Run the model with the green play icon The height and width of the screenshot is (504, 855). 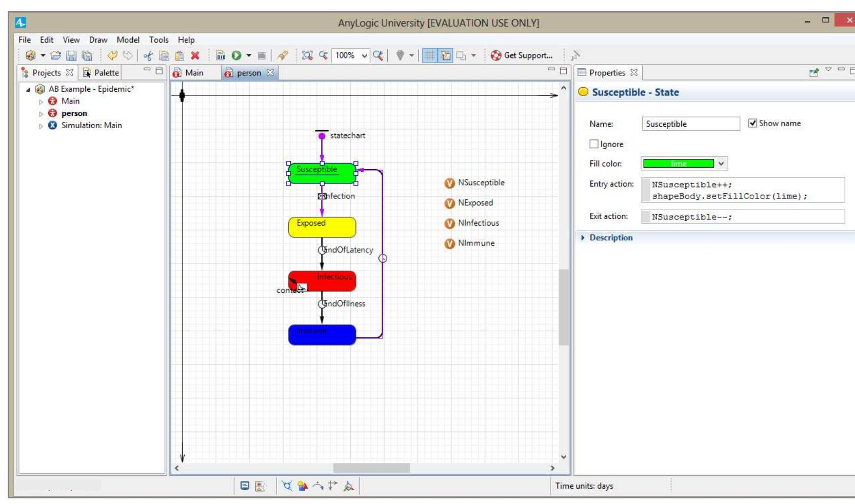click(x=236, y=55)
